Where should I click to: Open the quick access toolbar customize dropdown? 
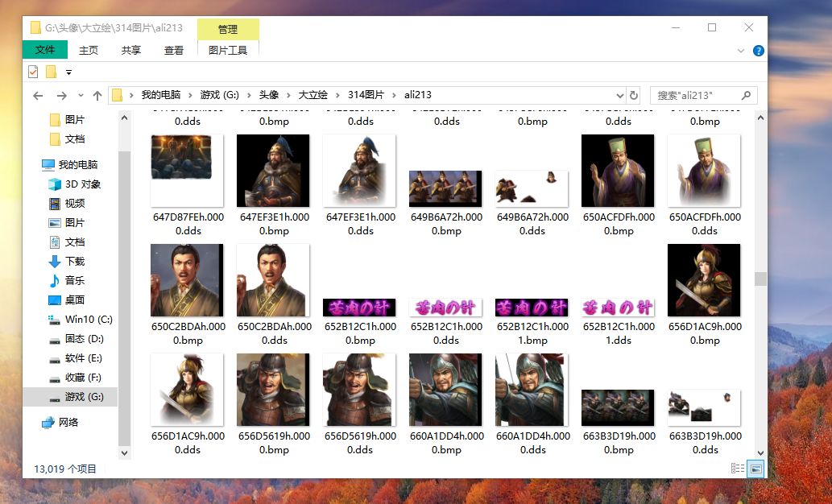[x=68, y=72]
